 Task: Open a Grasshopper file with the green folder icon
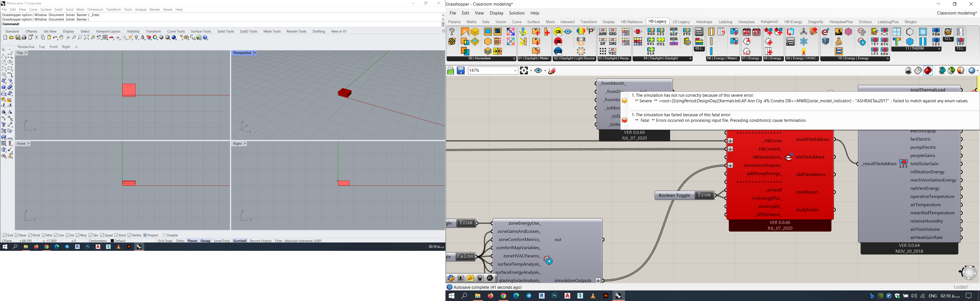coord(450,71)
